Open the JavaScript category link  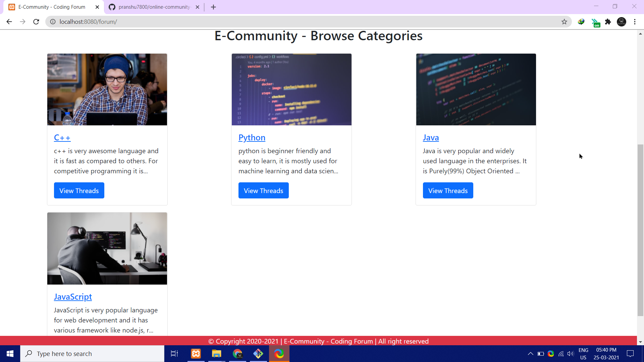click(73, 297)
